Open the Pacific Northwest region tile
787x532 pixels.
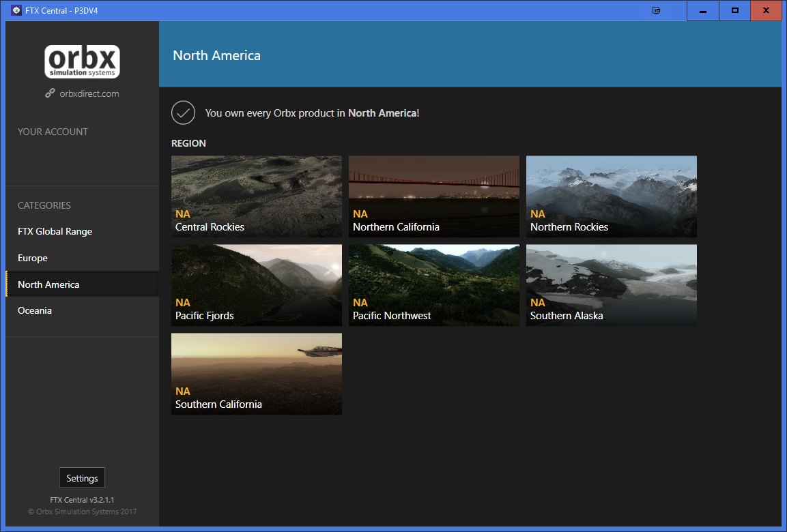(434, 285)
